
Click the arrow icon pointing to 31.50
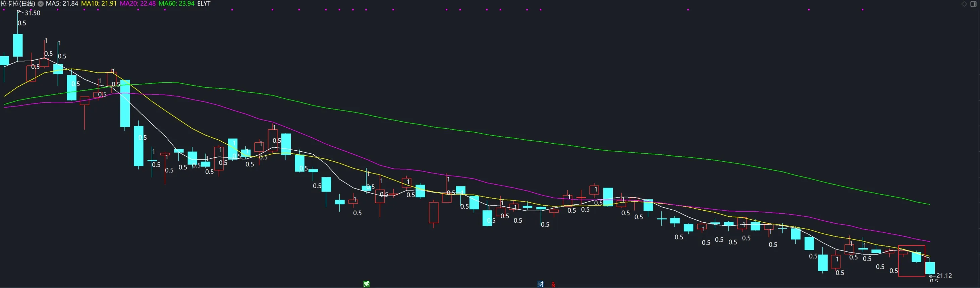[x=20, y=12]
